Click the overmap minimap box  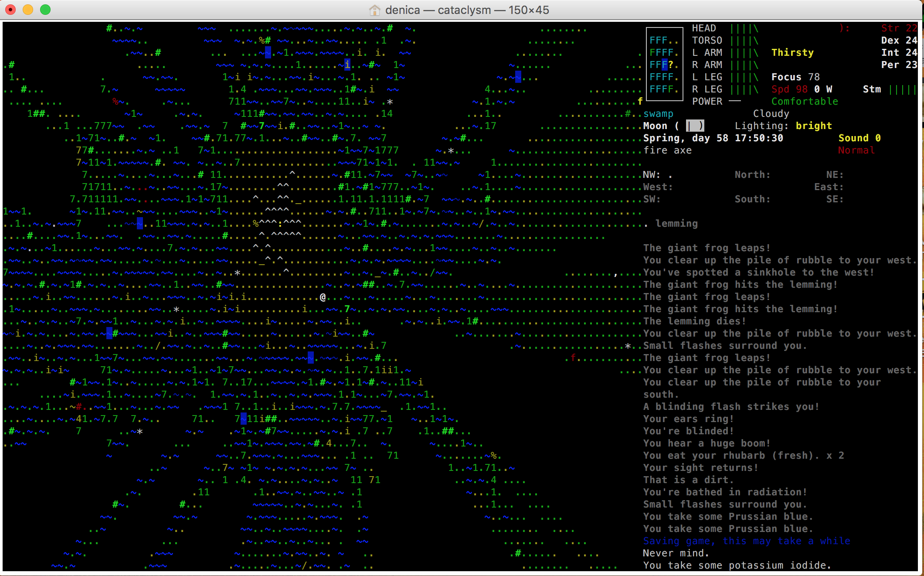664,65
